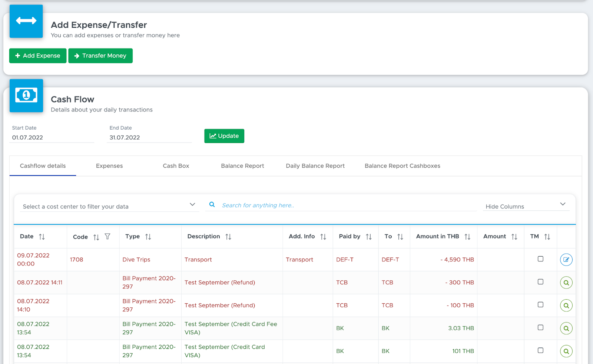This screenshot has width=593, height=364.
Task: View details of the 3.03 THB entry
Action: pos(566,328)
